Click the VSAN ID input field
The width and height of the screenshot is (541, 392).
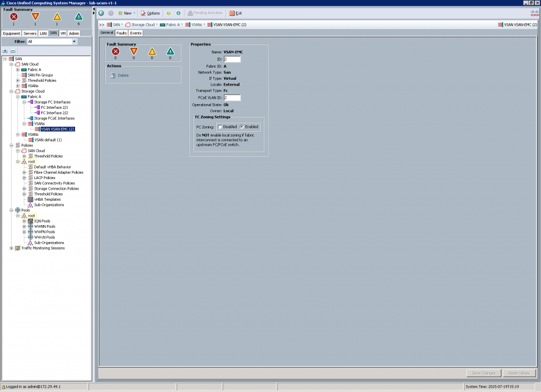click(x=232, y=59)
